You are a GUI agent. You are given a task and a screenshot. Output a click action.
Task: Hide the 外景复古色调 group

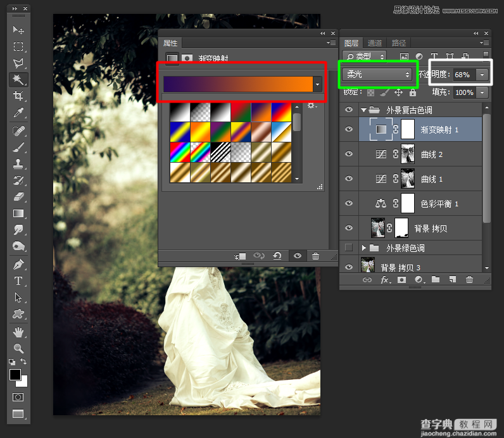(x=349, y=110)
